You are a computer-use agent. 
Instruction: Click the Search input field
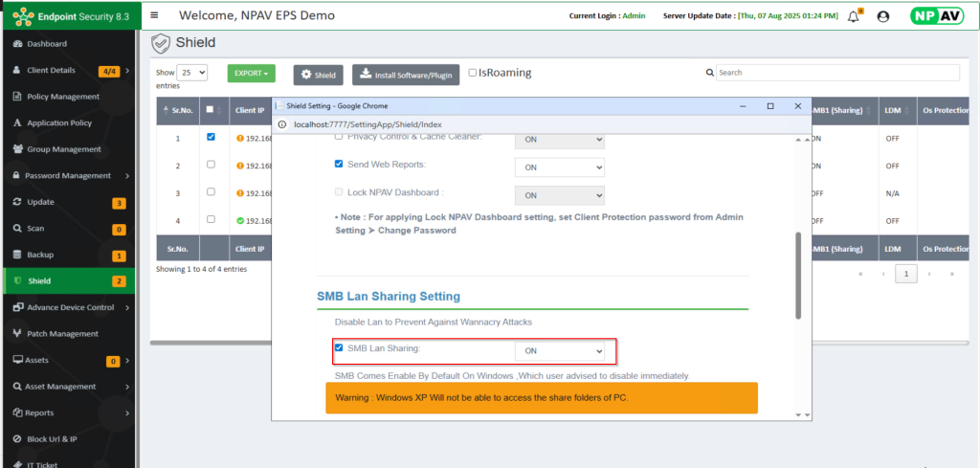click(x=837, y=73)
